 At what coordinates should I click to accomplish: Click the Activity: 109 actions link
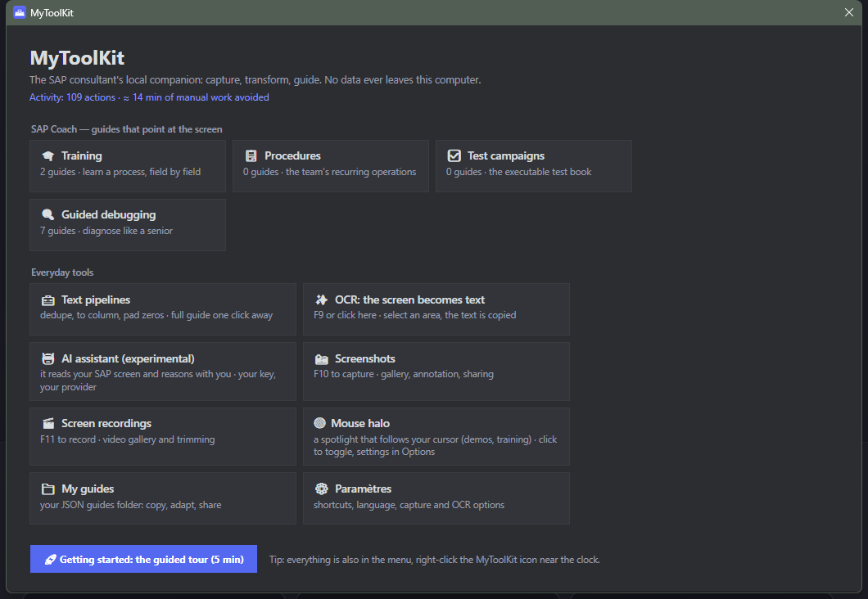pos(149,97)
